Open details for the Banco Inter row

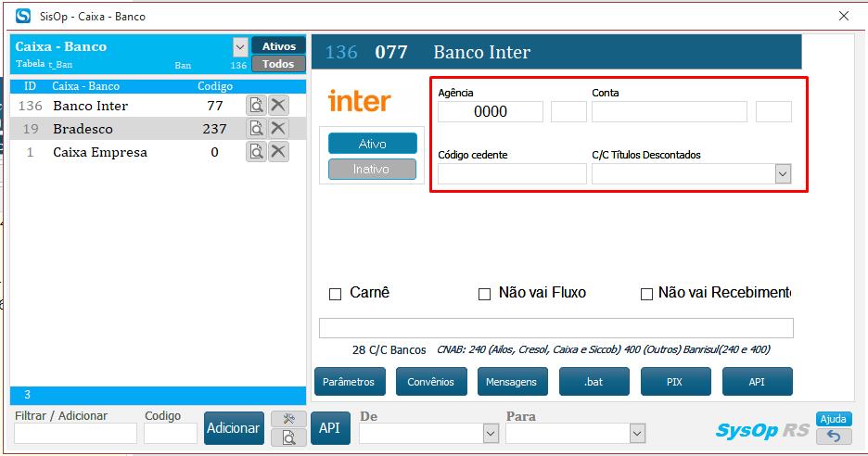256,106
